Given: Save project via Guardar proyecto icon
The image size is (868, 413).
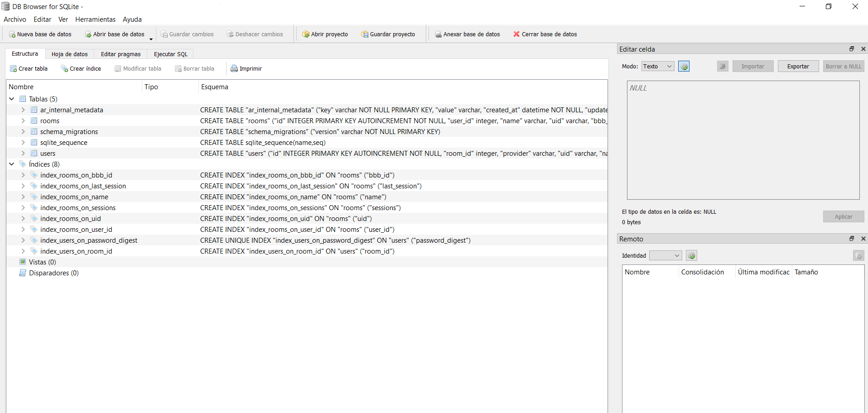Looking at the screenshot, I should (x=365, y=34).
